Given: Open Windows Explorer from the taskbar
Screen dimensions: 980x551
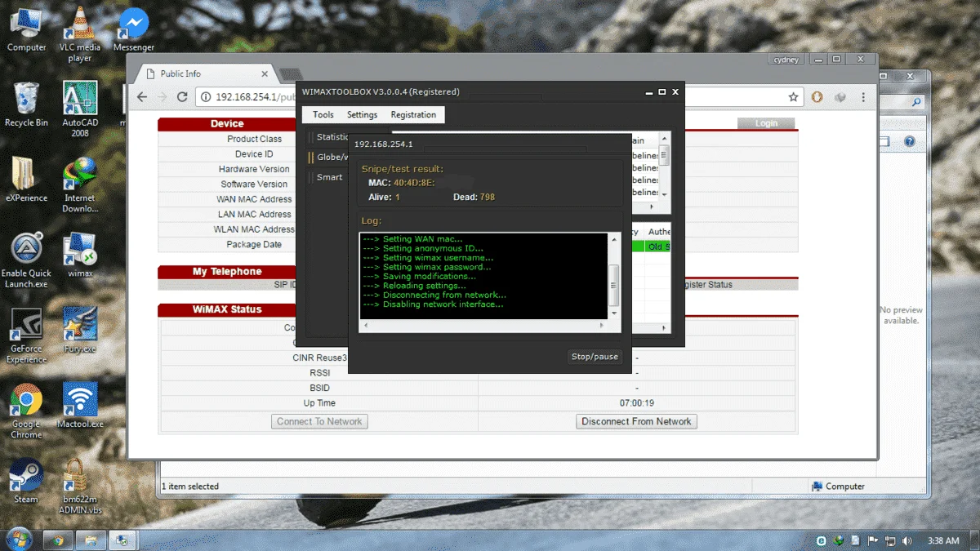Looking at the screenshot, I should point(91,540).
